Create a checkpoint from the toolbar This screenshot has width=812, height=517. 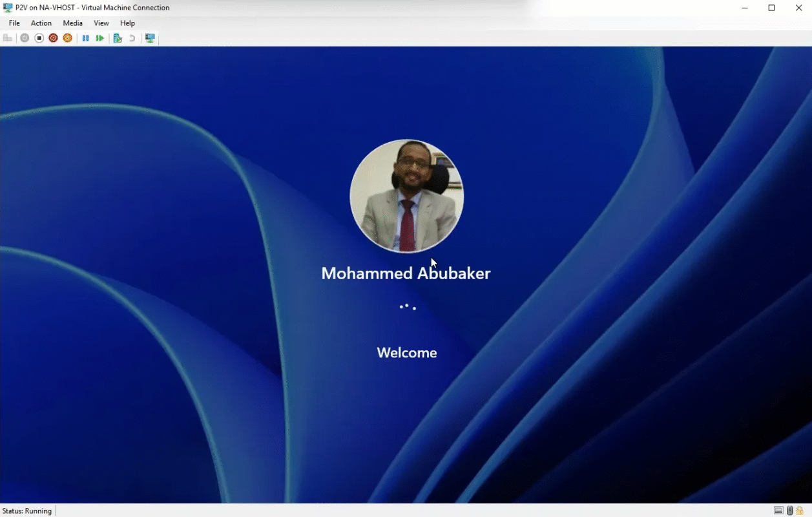click(x=118, y=38)
